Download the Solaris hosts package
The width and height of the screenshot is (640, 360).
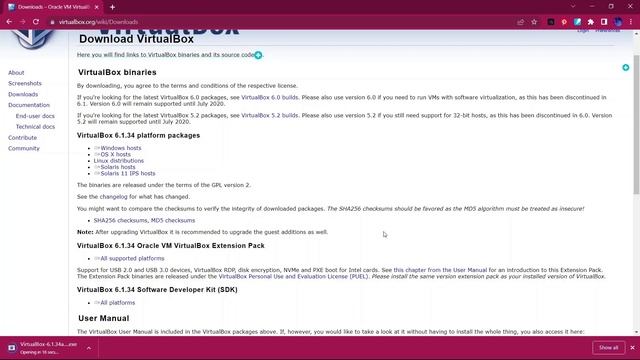118,167
